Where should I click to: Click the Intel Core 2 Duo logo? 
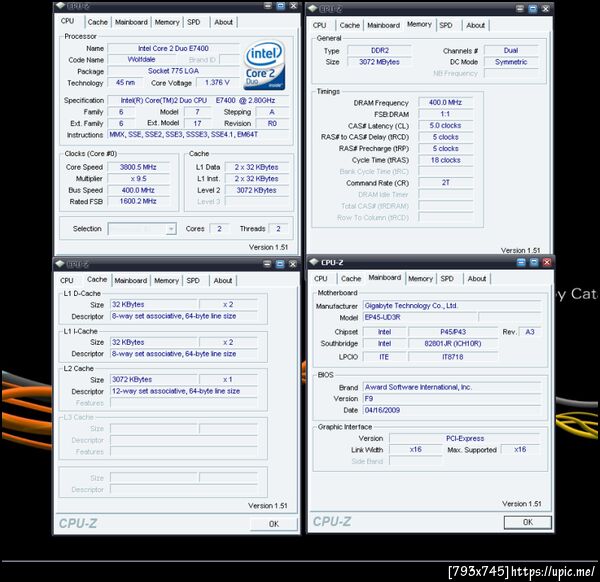pyautogui.click(x=264, y=65)
